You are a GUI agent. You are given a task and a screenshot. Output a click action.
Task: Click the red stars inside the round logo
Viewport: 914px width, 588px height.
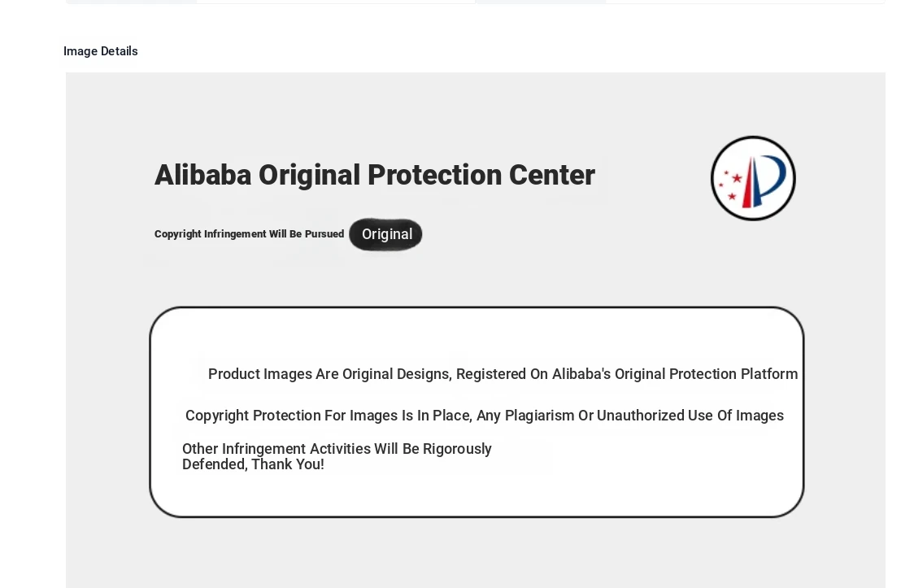(730, 184)
